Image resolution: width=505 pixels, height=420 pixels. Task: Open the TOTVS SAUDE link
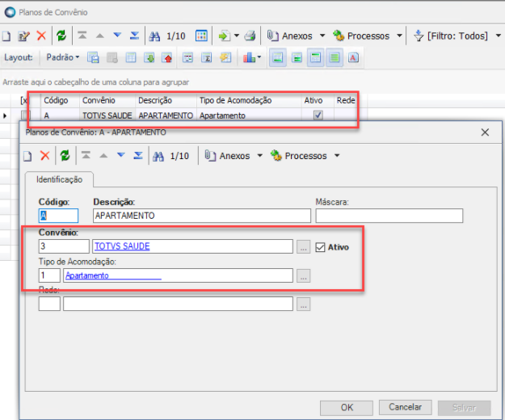pos(122,246)
